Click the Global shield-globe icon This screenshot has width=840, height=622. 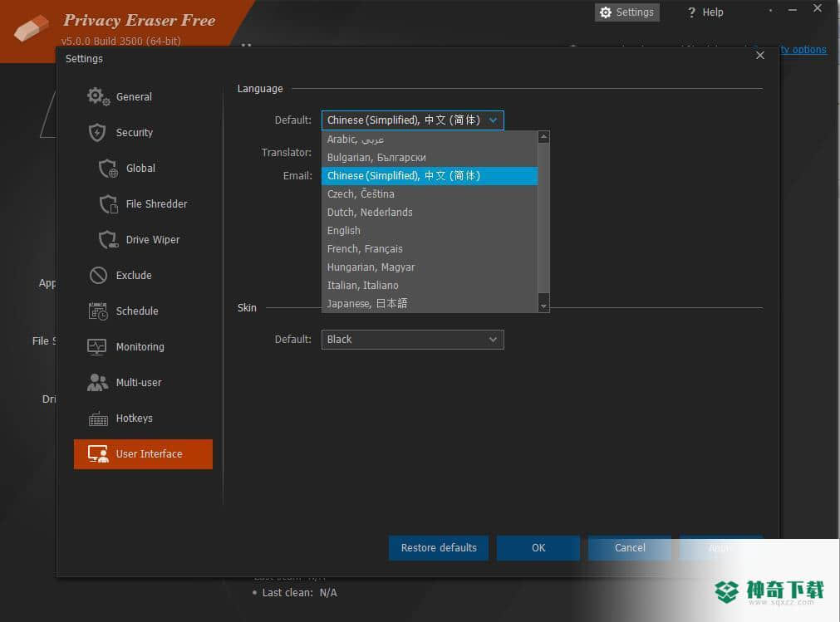click(108, 168)
